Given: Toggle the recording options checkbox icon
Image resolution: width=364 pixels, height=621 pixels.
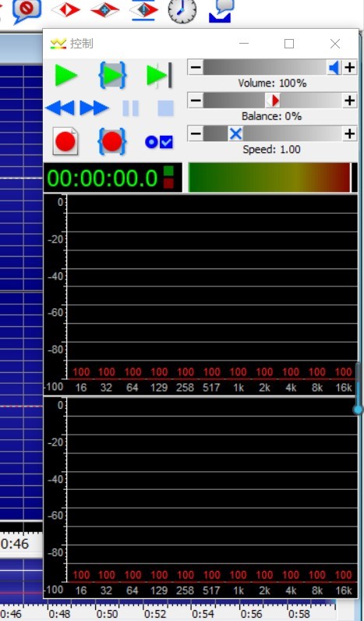Looking at the screenshot, I should point(159,142).
